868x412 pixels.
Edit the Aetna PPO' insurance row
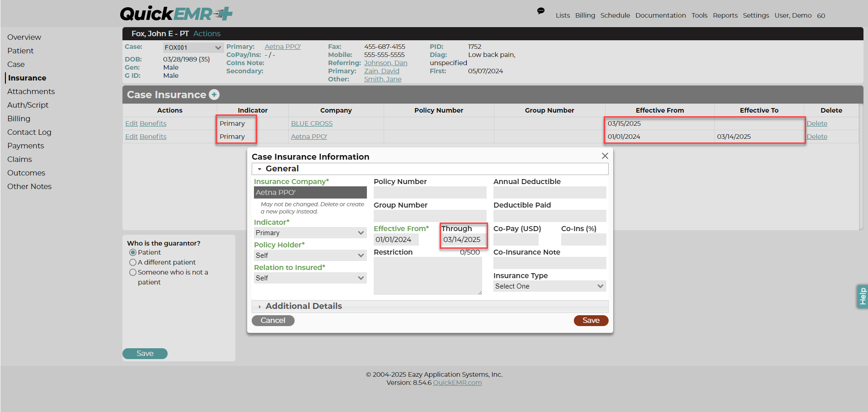[131, 137]
